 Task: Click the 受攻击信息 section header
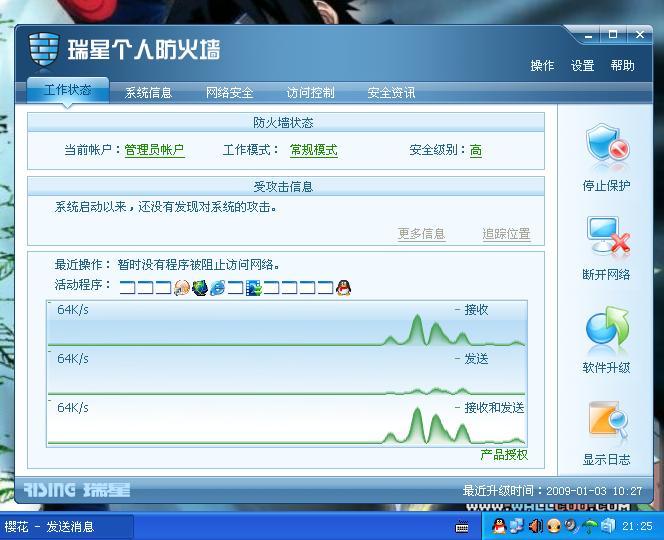coord(286,187)
